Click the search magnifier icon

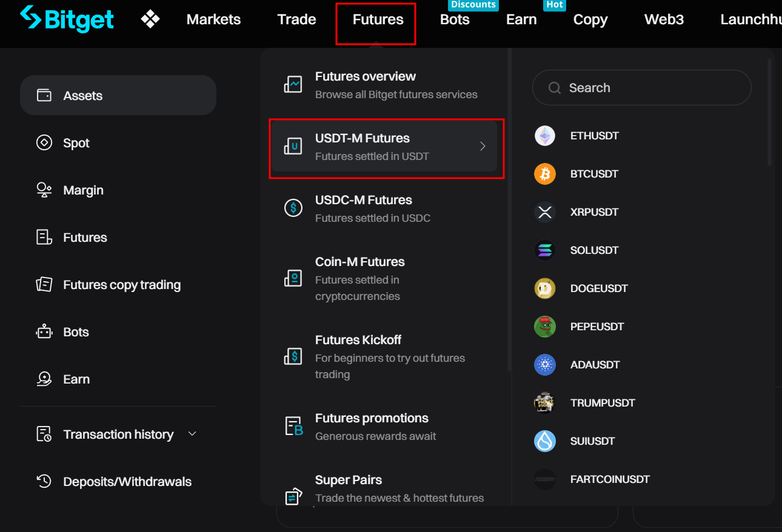tap(554, 88)
